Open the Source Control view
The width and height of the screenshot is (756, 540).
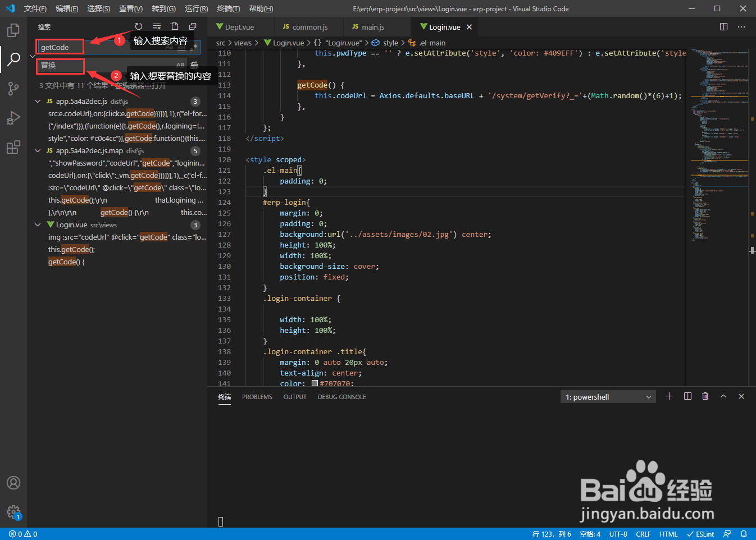pos(13,89)
